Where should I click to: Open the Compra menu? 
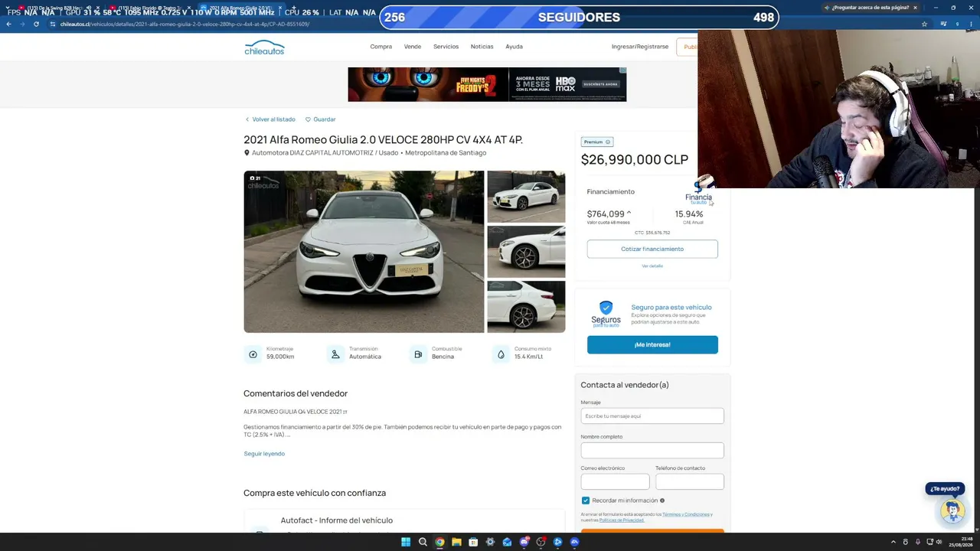tap(381, 47)
